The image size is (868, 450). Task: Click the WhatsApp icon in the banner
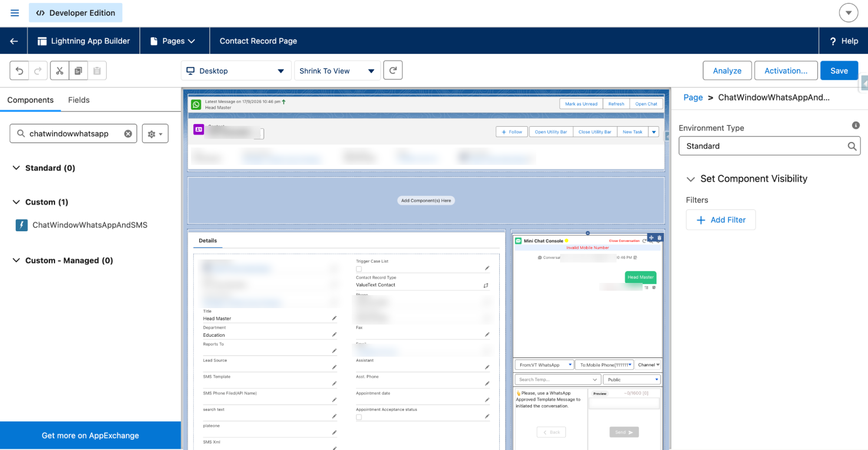(x=196, y=105)
